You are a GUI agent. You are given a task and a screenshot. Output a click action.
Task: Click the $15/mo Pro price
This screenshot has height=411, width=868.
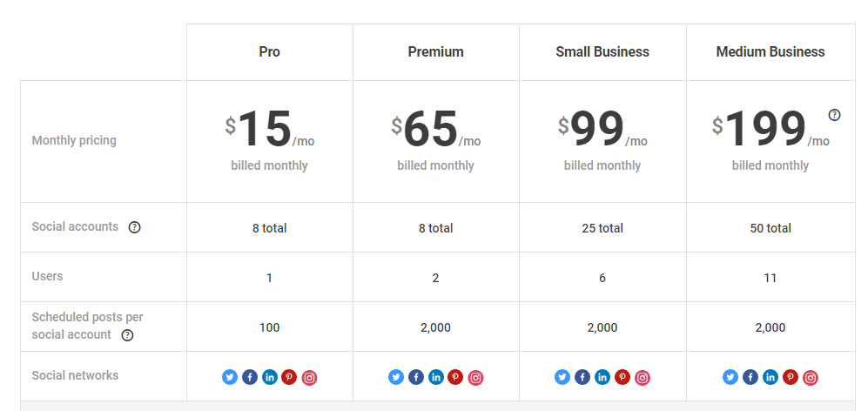coord(270,129)
